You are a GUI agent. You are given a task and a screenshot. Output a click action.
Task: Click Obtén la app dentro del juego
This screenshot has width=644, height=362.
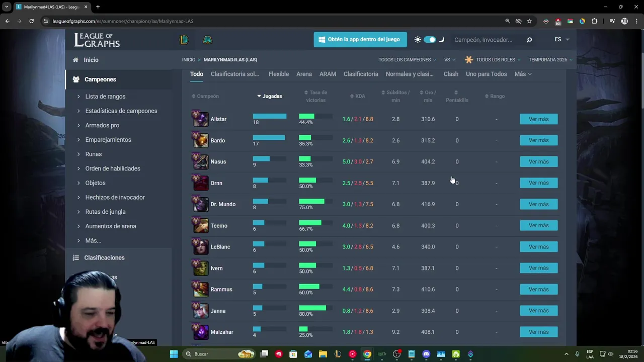[360, 40]
